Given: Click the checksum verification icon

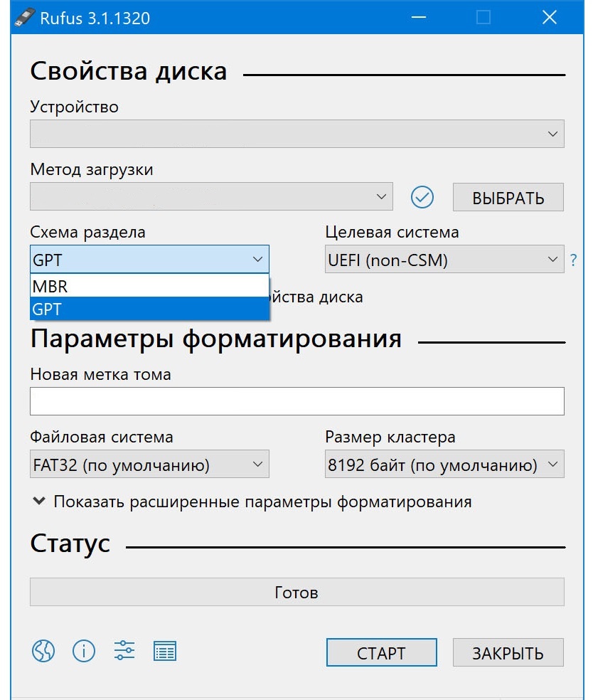Looking at the screenshot, I should [x=422, y=197].
